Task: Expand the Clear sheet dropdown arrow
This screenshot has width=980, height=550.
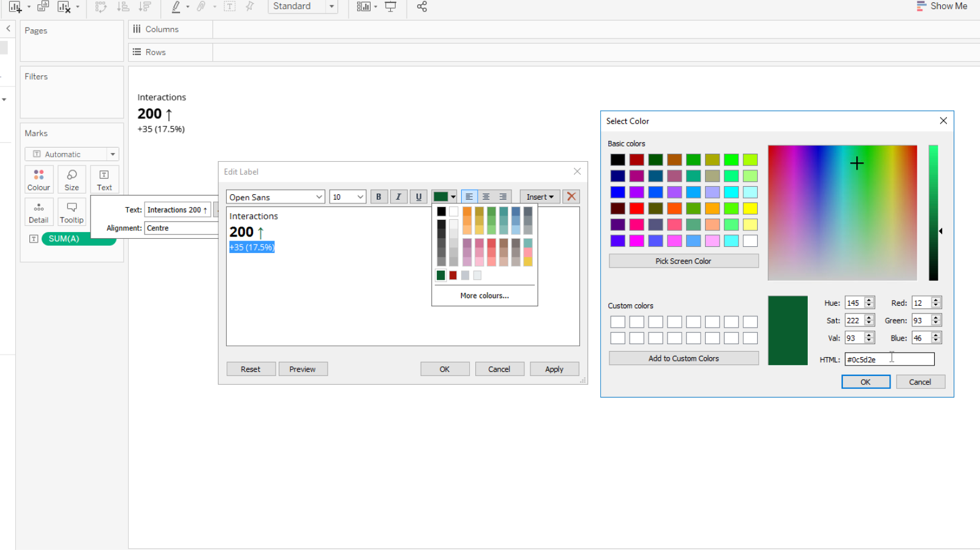Action: pos(78,7)
